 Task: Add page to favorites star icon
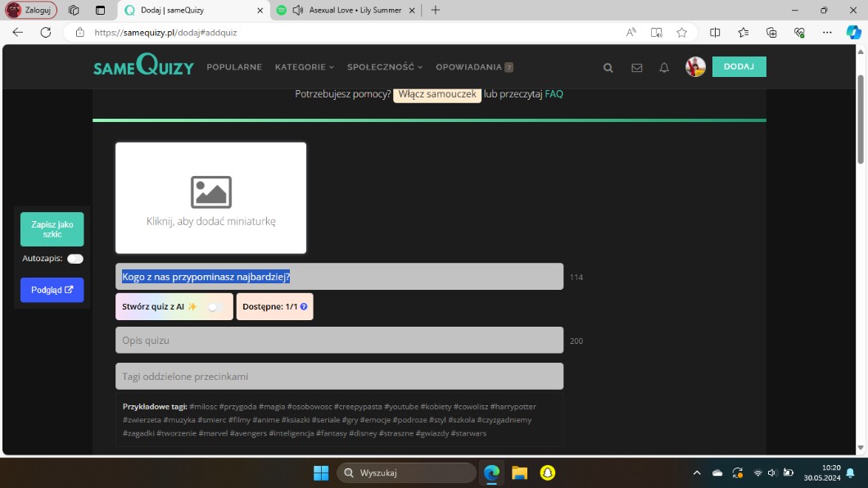(x=681, y=33)
